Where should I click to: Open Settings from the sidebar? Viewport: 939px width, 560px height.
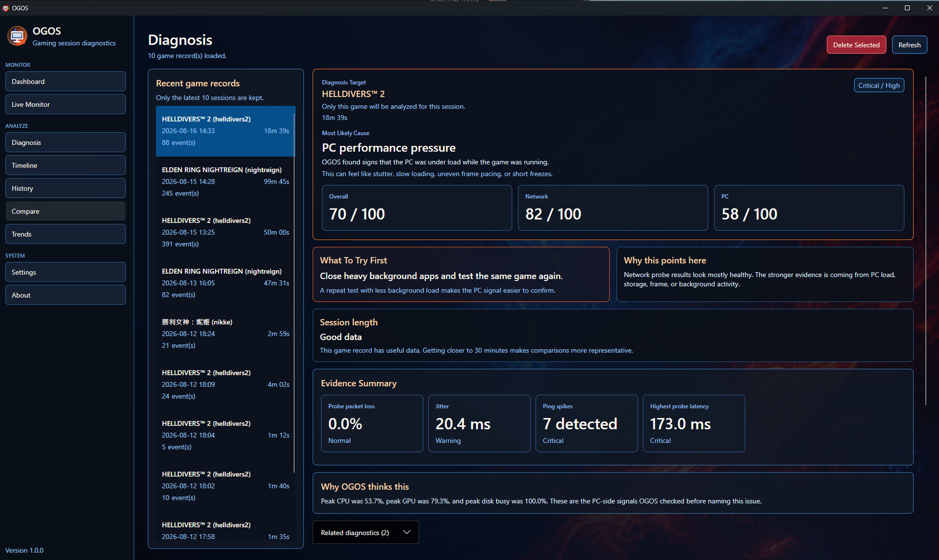point(65,272)
